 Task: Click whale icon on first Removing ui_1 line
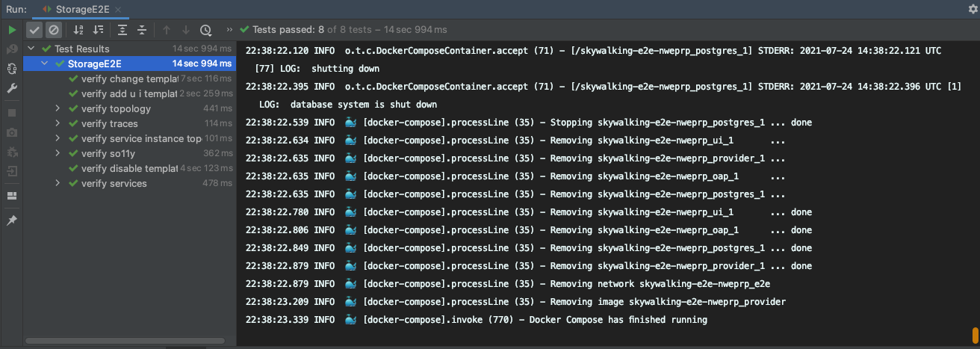click(x=350, y=140)
